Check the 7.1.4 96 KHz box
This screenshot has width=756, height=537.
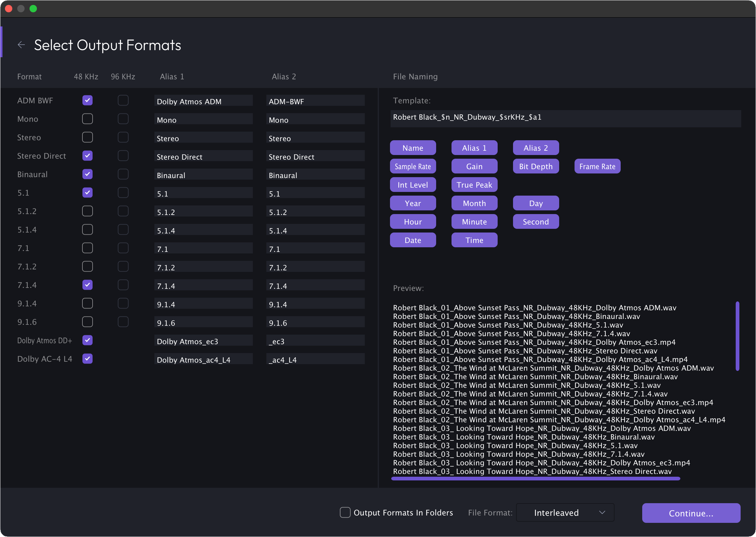(123, 285)
